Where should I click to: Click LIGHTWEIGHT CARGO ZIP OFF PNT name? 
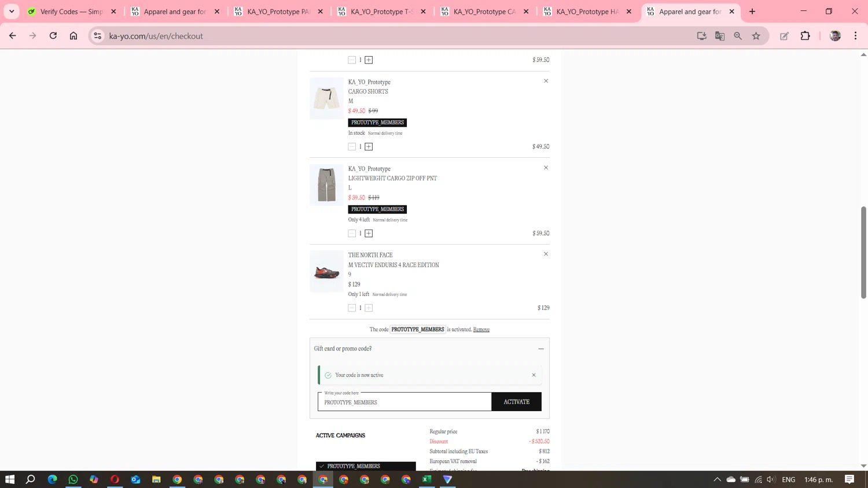392,178
